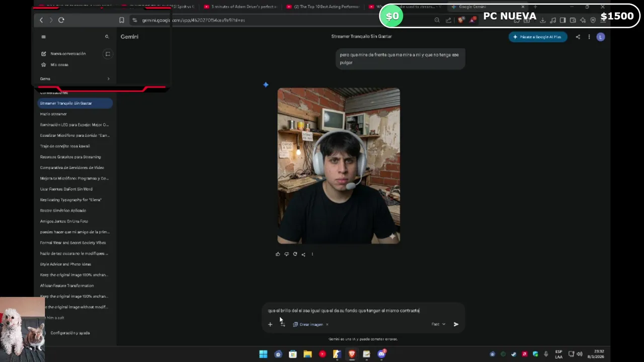This screenshot has height=362, width=644.
Task: Open Style Advice and Photo Ideas chat
Action: (75, 264)
